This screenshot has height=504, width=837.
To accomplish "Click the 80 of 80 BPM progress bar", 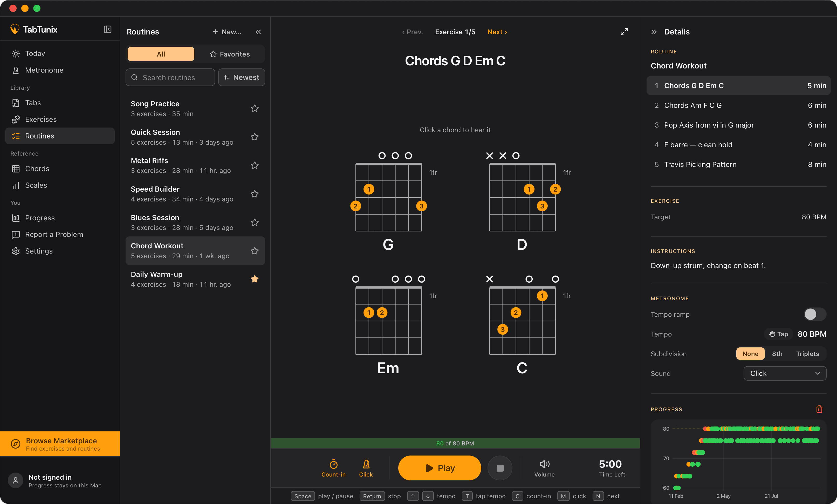I will [x=455, y=443].
